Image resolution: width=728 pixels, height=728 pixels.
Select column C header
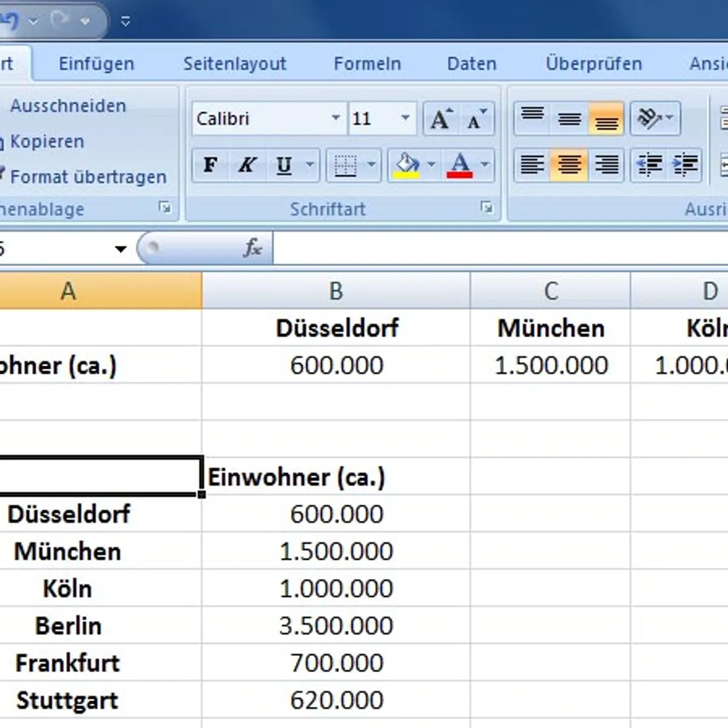(551, 291)
